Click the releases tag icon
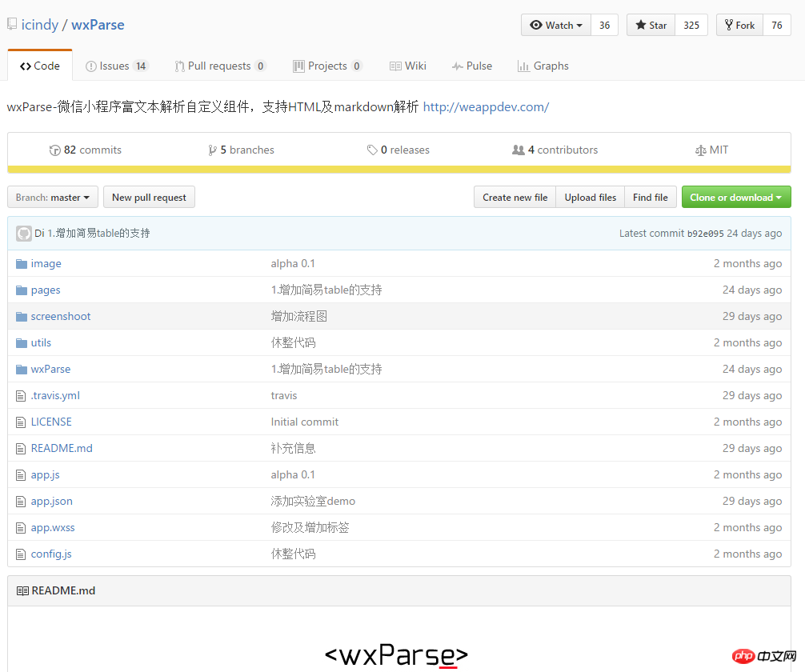 [372, 150]
